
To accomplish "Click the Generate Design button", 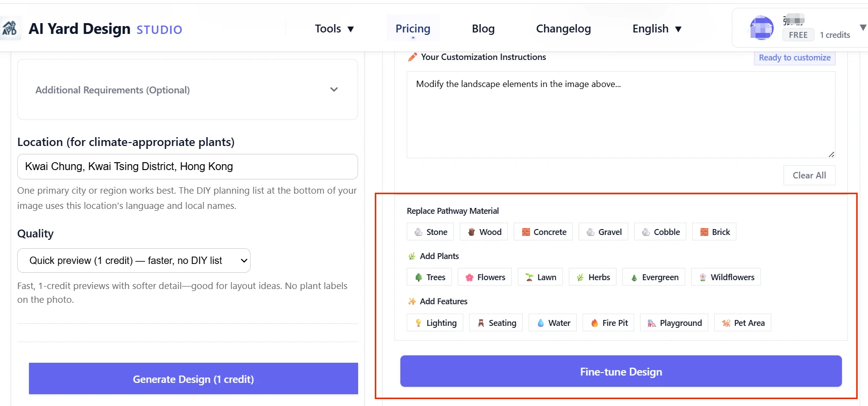I will (194, 379).
